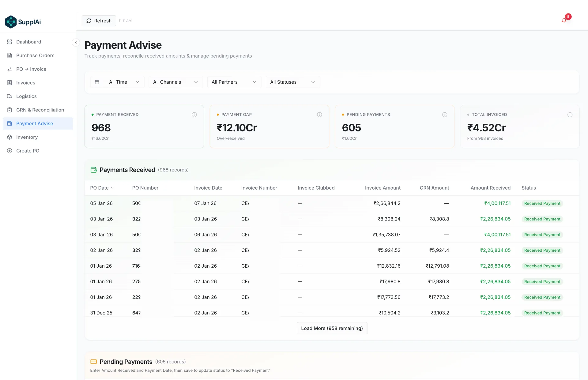The height and width of the screenshot is (380, 588).
Task: Click Pending Payments 605 card
Action: (x=395, y=126)
